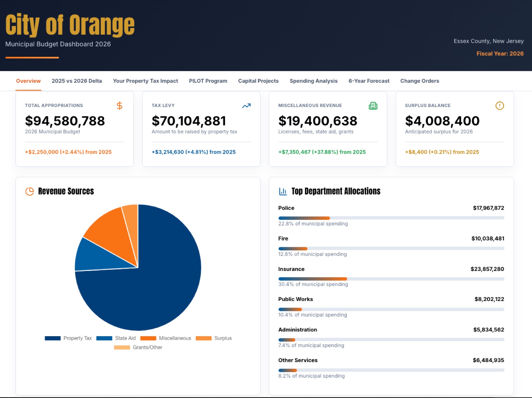The width and height of the screenshot is (532, 398).
Task: Open Your Property Tax Impact tab
Action: pyautogui.click(x=146, y=81)
